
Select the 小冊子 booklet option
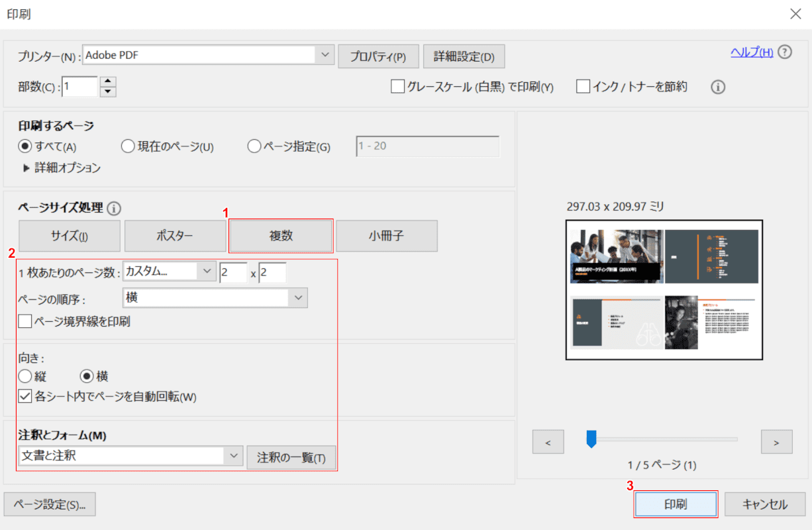click(387, 236)
